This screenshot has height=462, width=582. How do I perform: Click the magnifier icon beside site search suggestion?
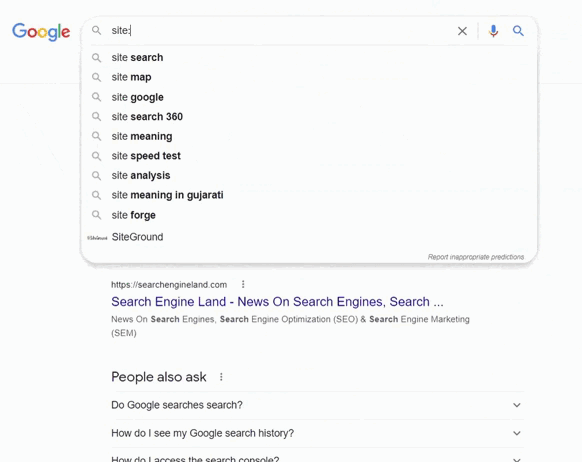pos(97,58)
